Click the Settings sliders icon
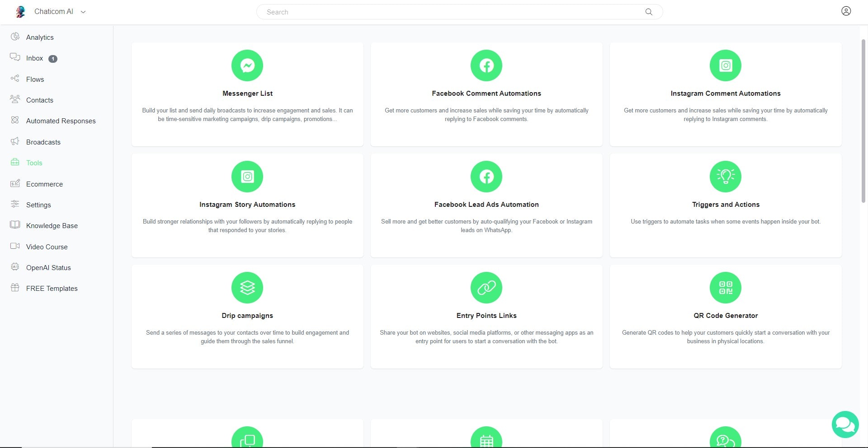Image resolution: width=868 pixels, height=448 pixels. (15, 204)
